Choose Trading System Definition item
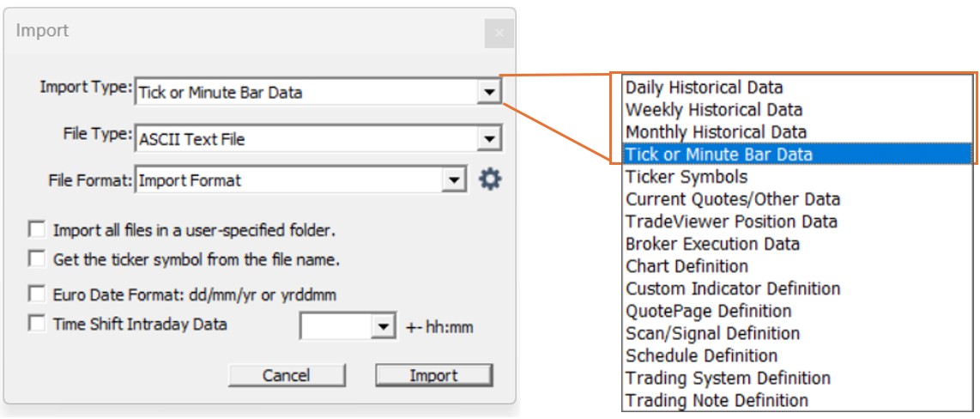The width and height of the screenshot is (980, 419). [x=728, y=378]
